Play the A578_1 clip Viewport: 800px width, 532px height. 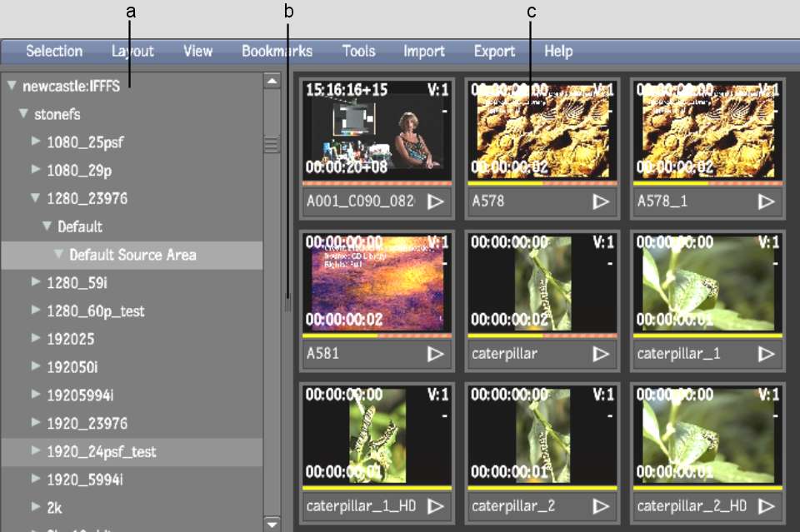click(765, 201)
